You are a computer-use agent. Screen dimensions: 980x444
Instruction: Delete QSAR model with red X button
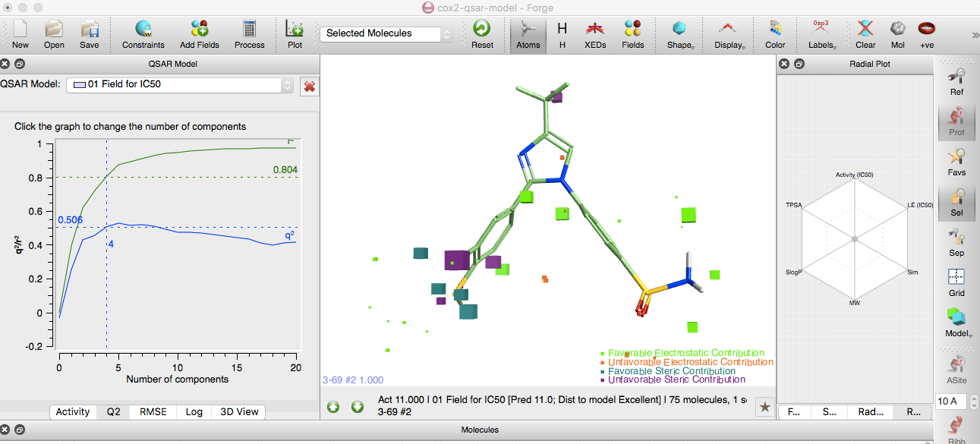(309, 86)
